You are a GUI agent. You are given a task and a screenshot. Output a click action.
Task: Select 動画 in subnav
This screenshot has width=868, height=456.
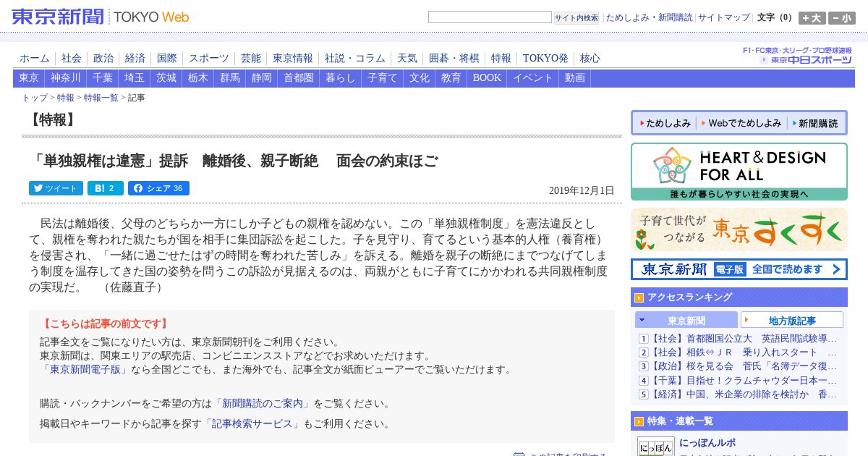575,78
